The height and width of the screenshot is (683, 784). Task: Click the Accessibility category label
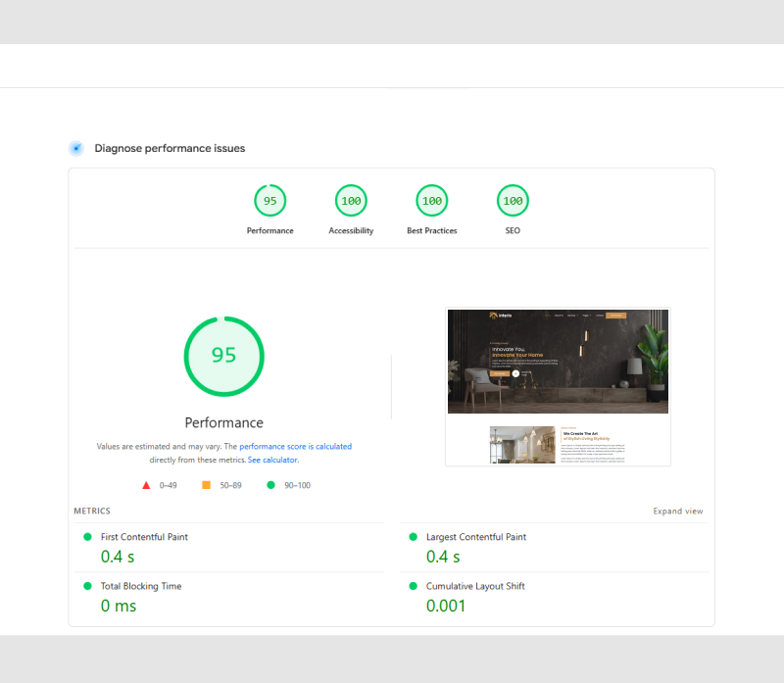coord(351,231)
